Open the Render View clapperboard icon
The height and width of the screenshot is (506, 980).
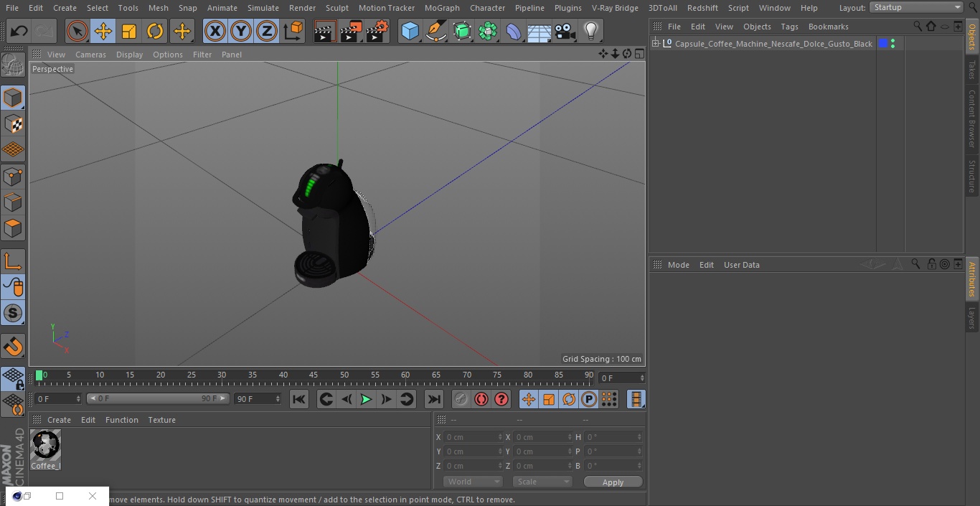coord(325,31)
